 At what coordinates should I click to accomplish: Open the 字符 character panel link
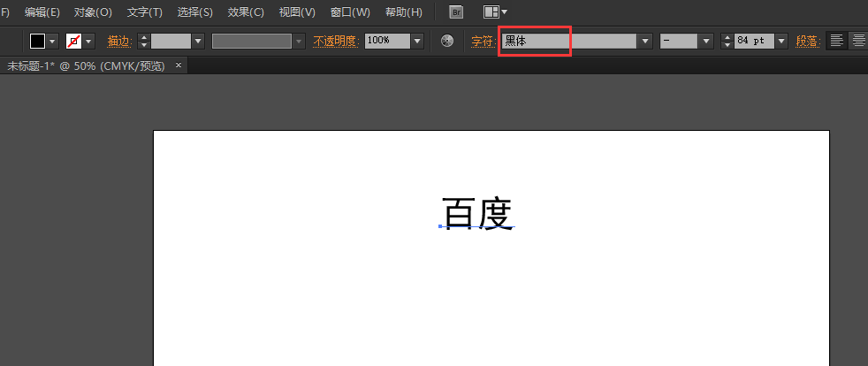483,41
